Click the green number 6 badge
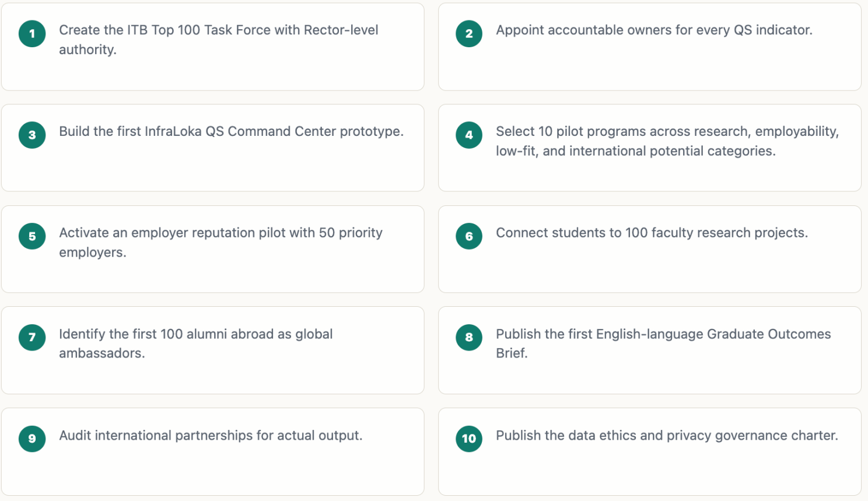Viewport: 868px width, 501px height. [x=469, y=236]
